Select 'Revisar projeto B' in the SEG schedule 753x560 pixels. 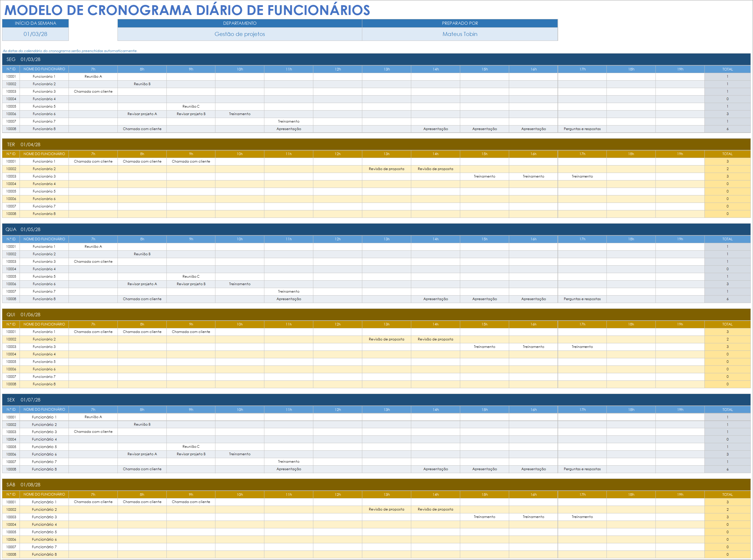tap(191, 114)
